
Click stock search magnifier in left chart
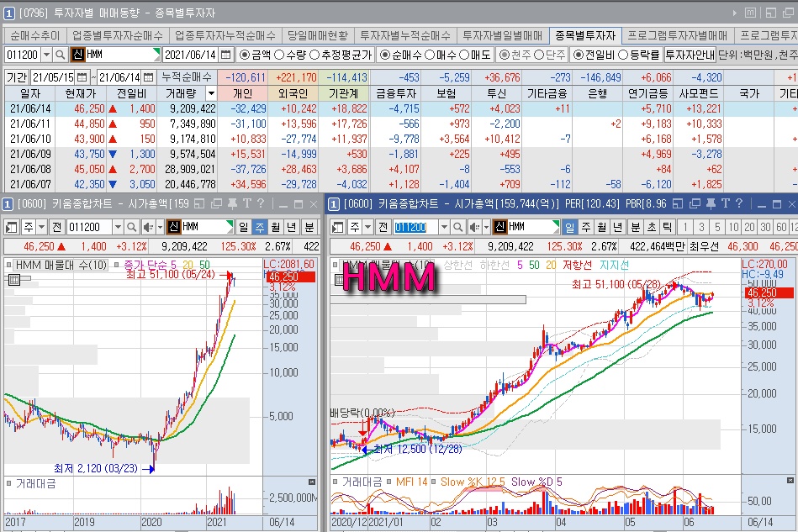(x=131, y=227)
